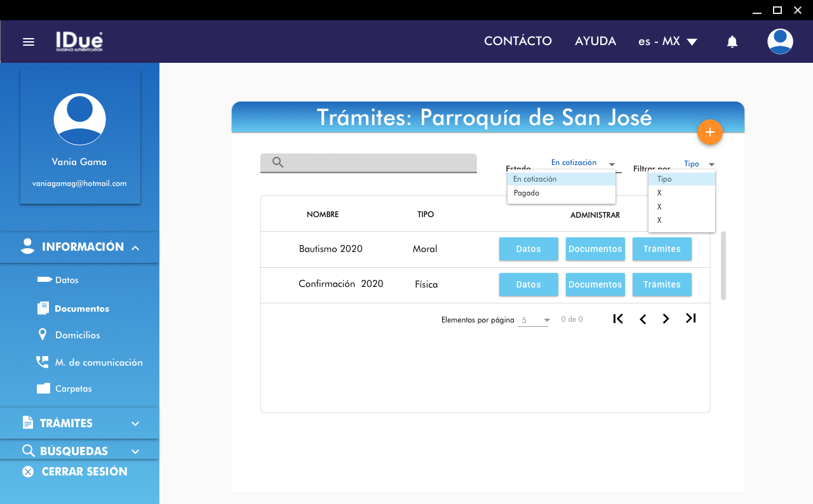Open the user profile avatar in header
The height and width of the screenshot is (504, 813).
779,42
